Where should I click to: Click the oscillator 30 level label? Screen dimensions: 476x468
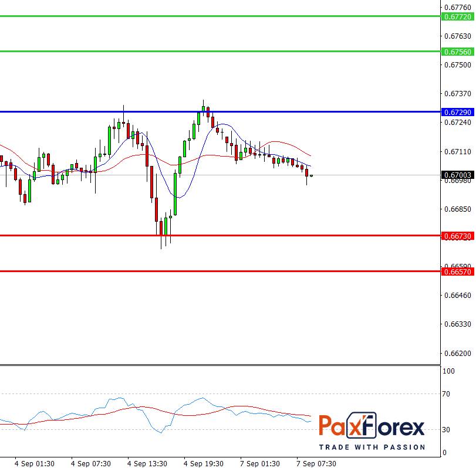448,430
